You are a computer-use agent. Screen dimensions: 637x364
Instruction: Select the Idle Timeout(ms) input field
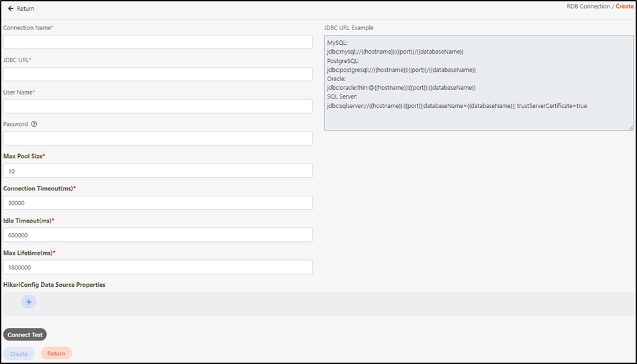click(x=158, y=235)
